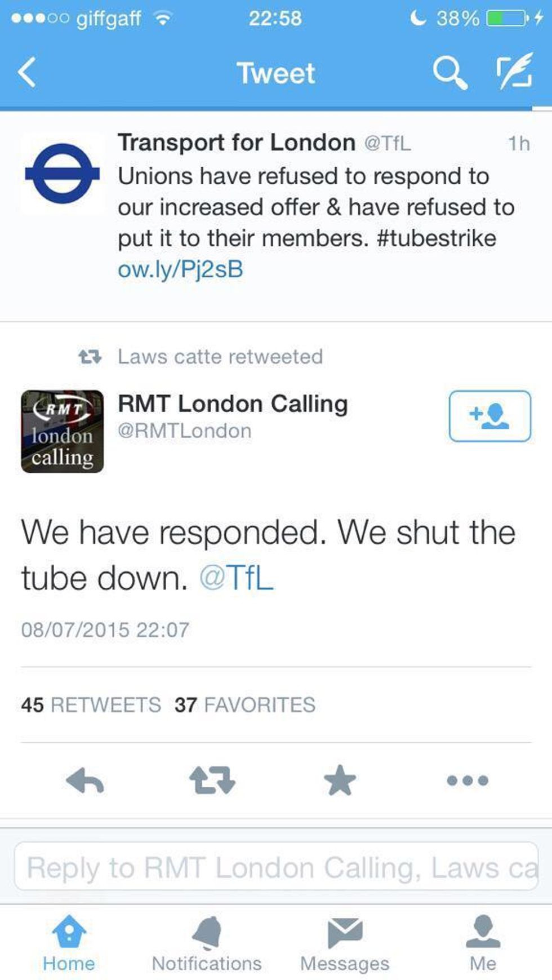The width and height of the screenshot is (552, 980).
Task: Open the @RMTLondon handle
Action: (x=184, y=431)
